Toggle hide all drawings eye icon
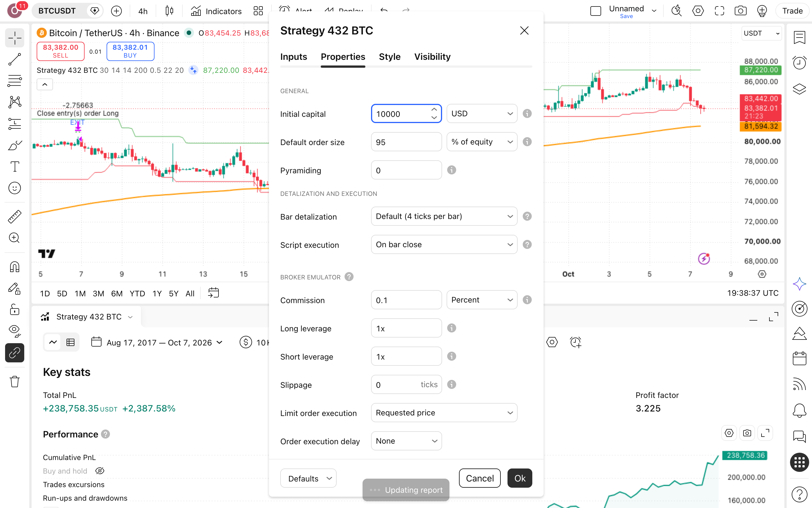This screenshot has height=508, width=812. pyautogui.click(x=14, y=331)
